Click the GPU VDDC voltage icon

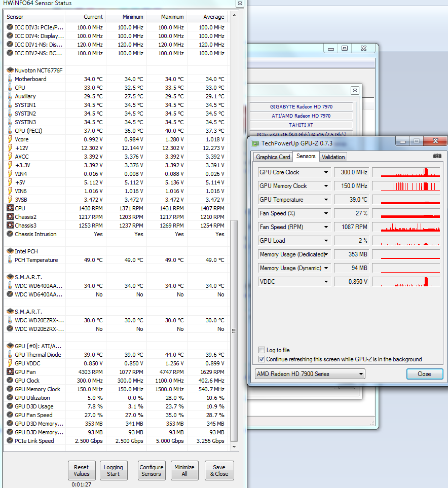click(x=10, y=363)
